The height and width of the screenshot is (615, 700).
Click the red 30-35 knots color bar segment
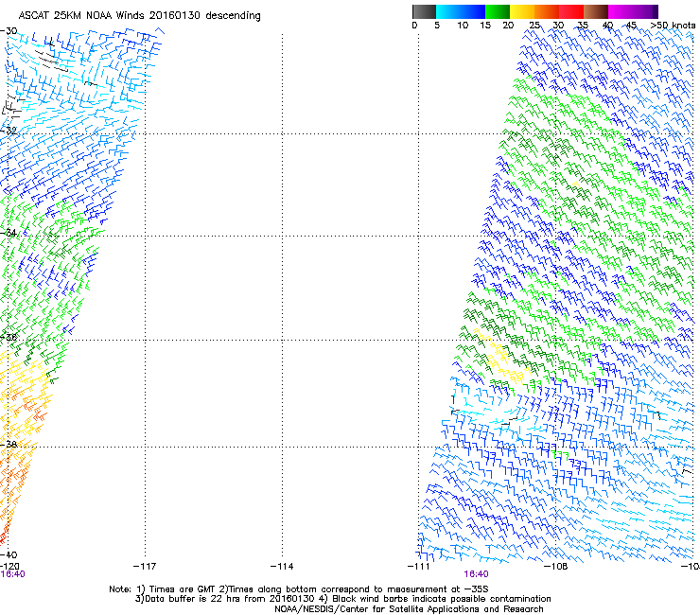coord(571,11)
